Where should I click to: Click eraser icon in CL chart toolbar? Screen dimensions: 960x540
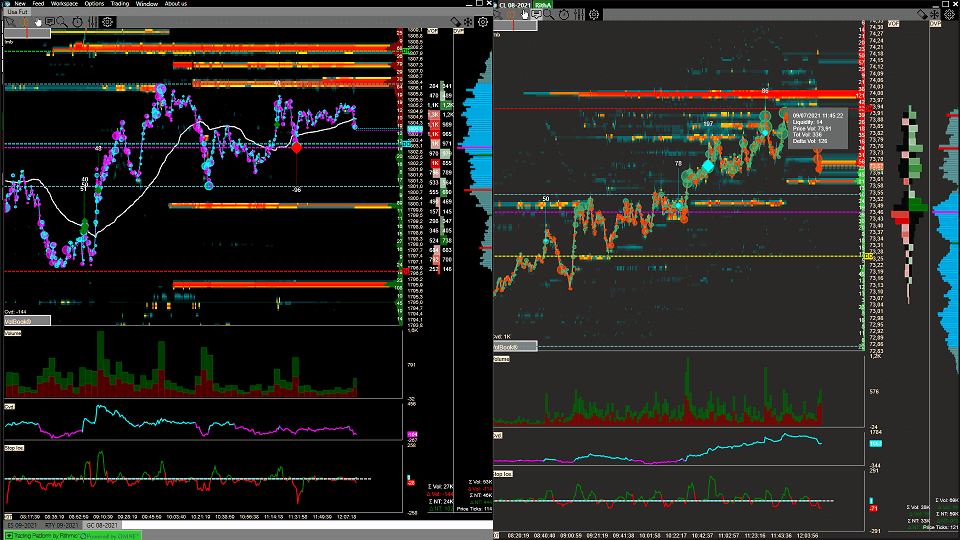pyautogui.click(x=922, y=14)
